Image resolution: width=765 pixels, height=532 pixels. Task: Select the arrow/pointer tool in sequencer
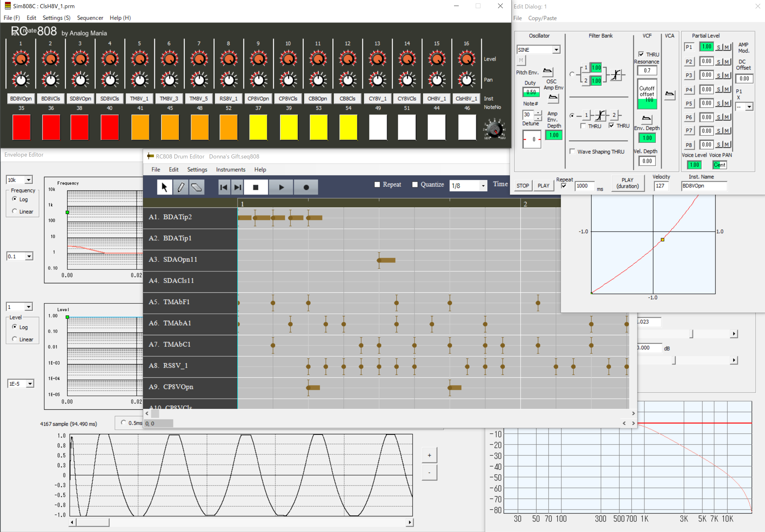[x=165, y=187]
